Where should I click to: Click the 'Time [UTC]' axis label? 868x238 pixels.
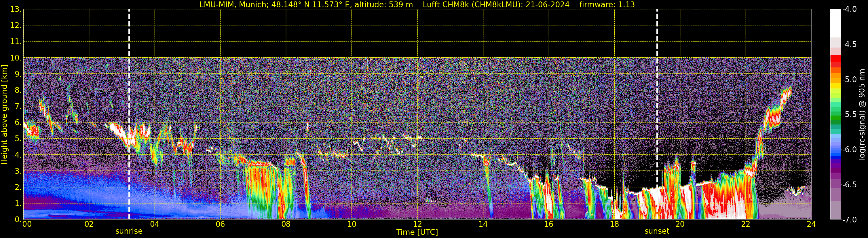point(417,232)
